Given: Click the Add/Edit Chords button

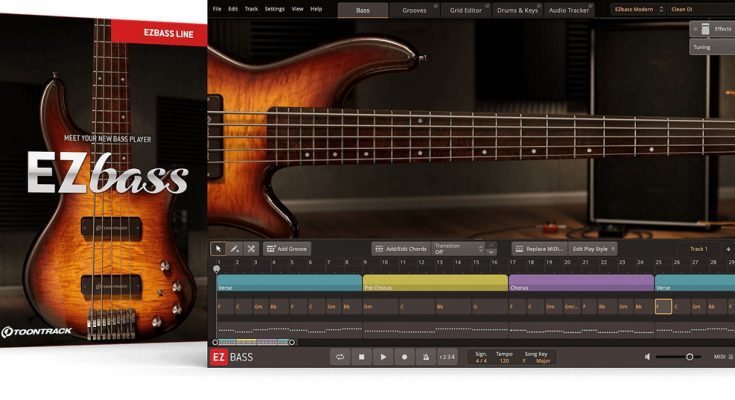Looking at the screenshot, I should 399,248.
